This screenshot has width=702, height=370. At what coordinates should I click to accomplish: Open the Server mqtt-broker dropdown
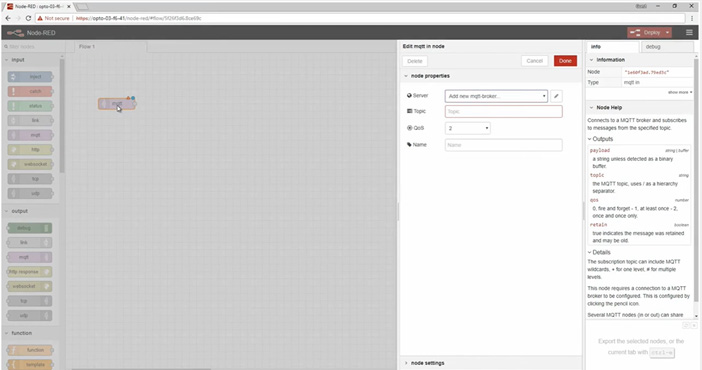496,96
